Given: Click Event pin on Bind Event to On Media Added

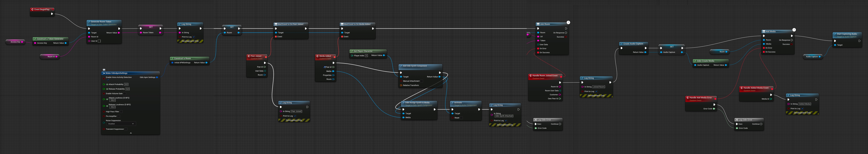Looking at the screenshot, I should (342, 37).
